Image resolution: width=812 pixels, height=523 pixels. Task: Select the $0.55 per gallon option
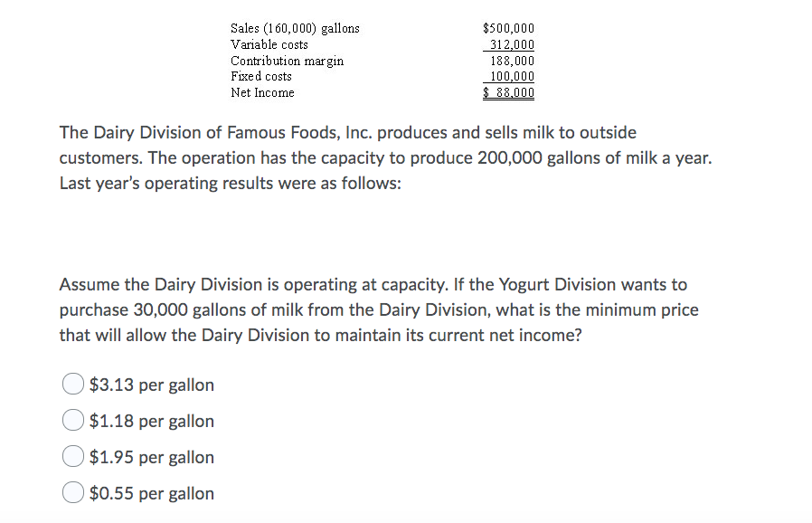(x=72, y=492)
